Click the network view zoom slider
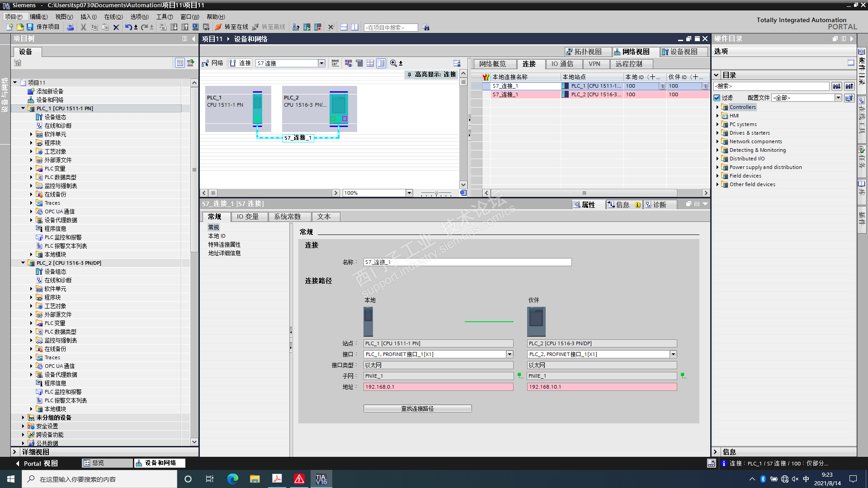 tap(436, 193)
